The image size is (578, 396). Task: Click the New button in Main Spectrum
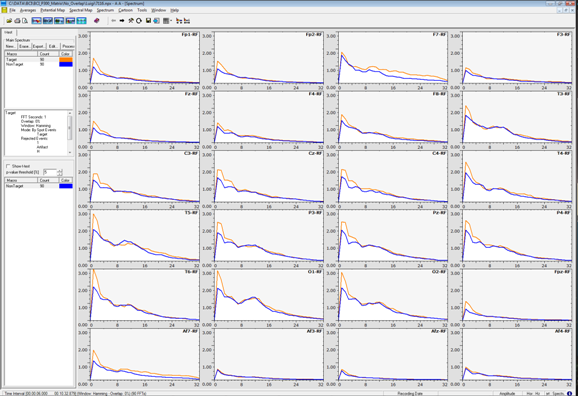tap(11, 46)
